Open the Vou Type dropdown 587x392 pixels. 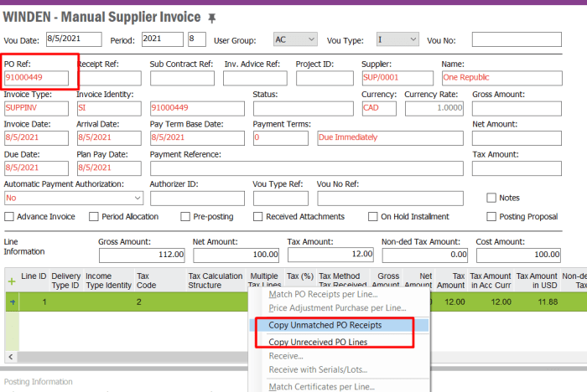point(397,39)
